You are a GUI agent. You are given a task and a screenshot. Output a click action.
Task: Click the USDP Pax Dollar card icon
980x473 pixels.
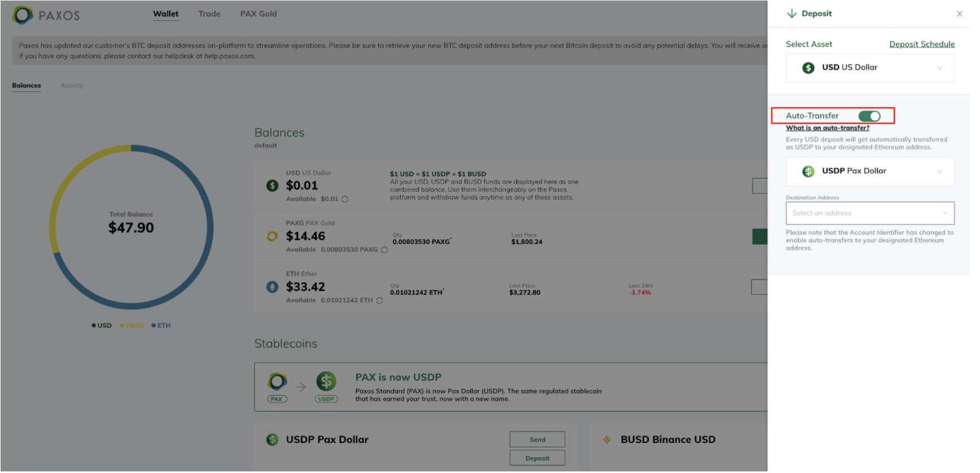coord(273,440)
